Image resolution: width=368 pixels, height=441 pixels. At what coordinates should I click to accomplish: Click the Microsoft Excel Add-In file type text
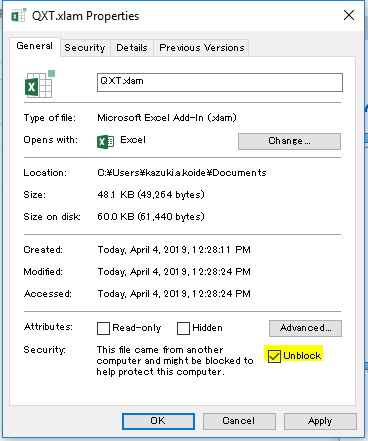(x=167, y=118)
